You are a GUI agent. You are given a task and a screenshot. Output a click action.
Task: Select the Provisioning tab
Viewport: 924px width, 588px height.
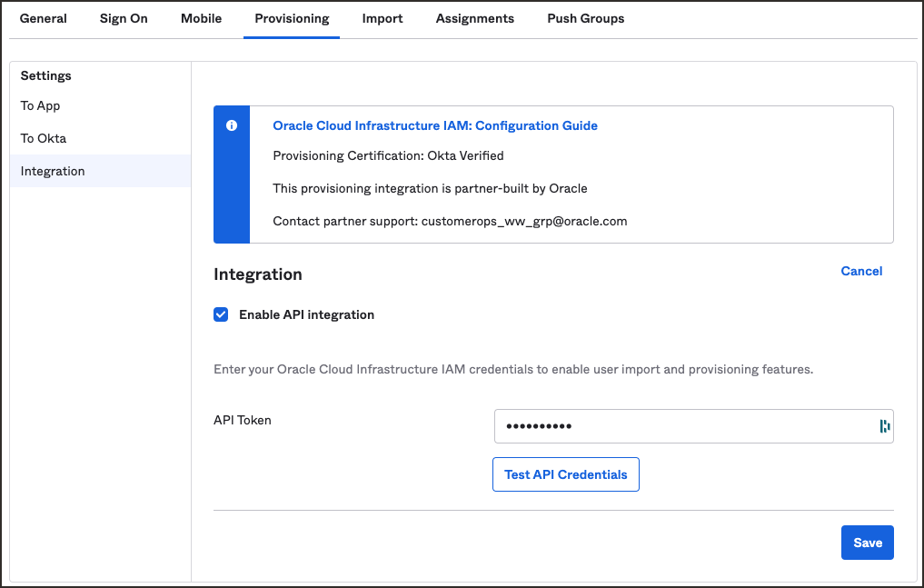291,18
